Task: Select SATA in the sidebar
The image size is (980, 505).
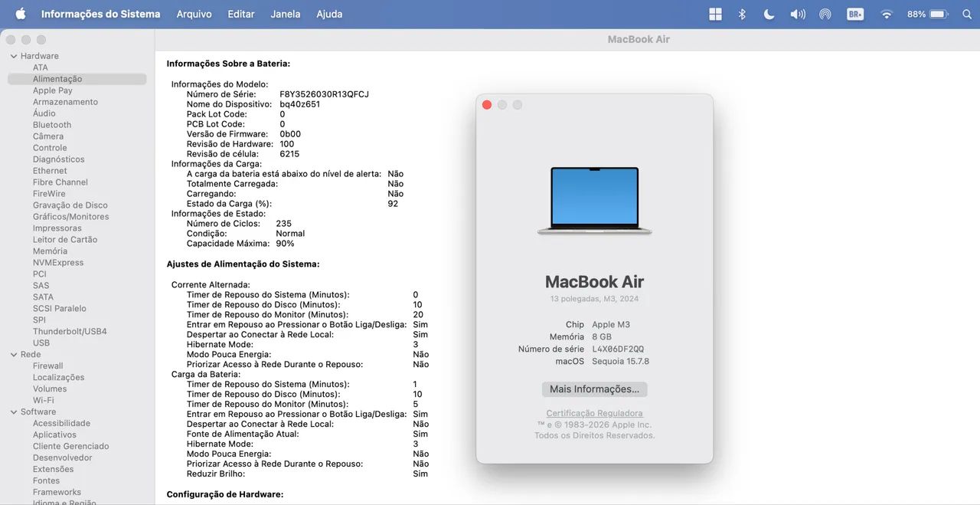Action: (x=44, y=297)
